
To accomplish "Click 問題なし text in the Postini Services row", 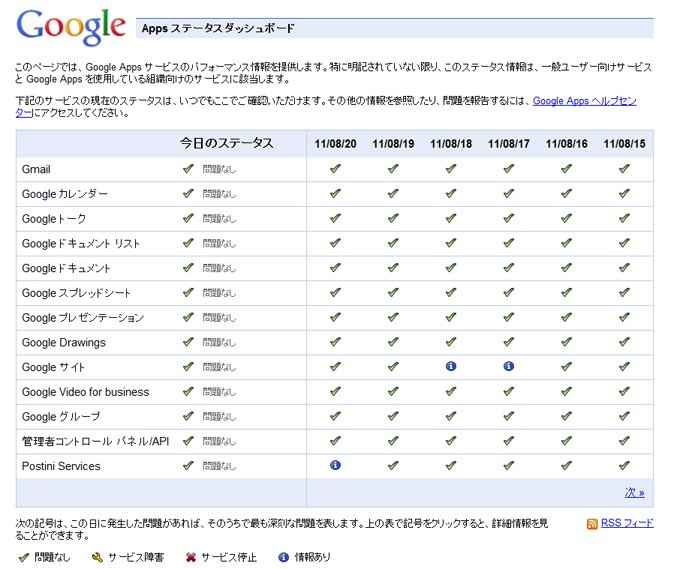I will pyautogui.click(x=219, y=466).
